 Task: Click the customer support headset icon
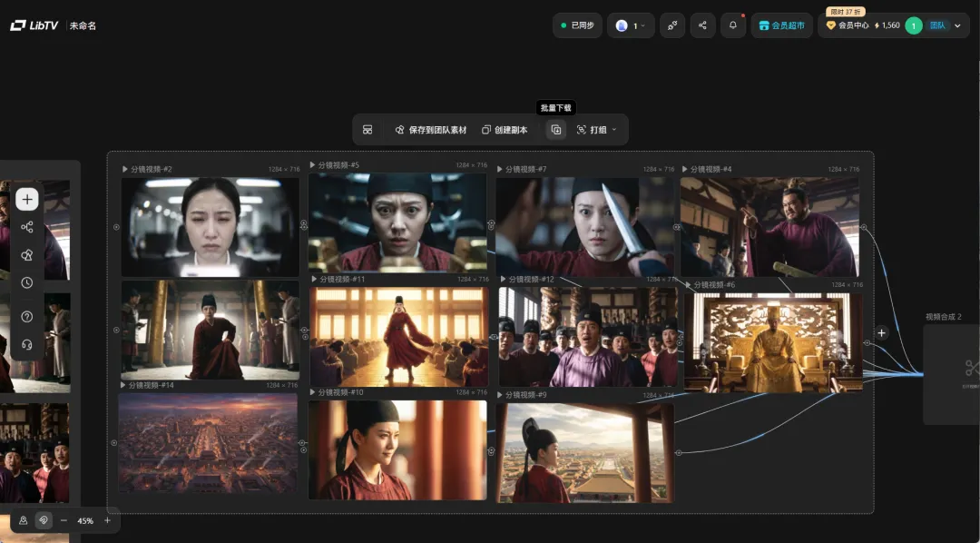coord(27,344)
